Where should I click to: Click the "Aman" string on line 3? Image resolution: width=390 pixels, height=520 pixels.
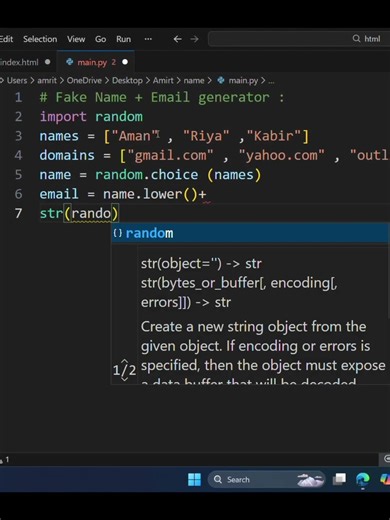click(135, 136)
